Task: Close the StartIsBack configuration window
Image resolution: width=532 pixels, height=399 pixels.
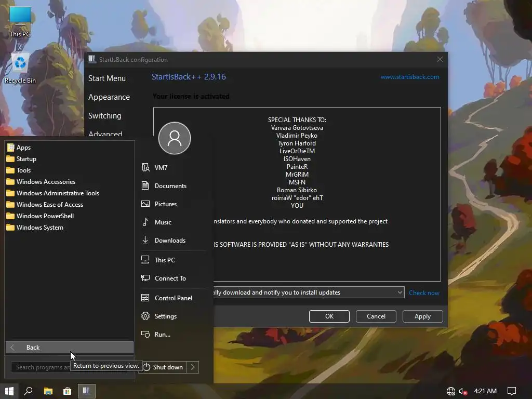Action: 440,59
